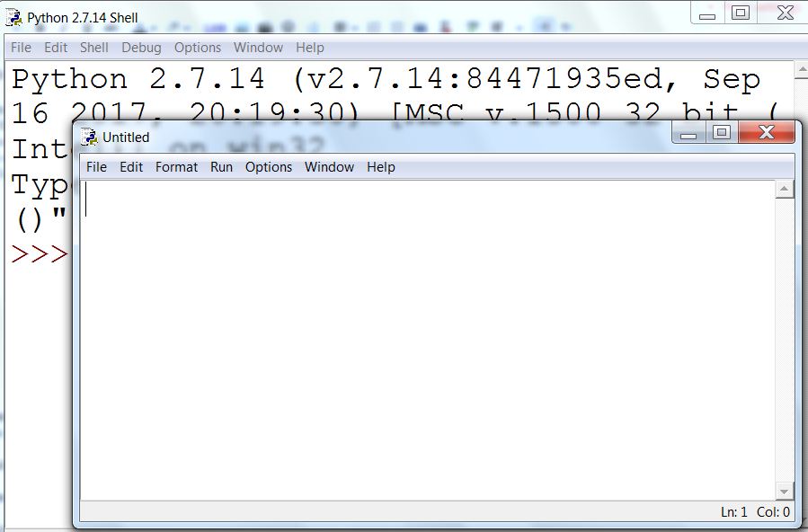808x532 pixels.
Task: Close the Untitled editor window
Action: 767,133
